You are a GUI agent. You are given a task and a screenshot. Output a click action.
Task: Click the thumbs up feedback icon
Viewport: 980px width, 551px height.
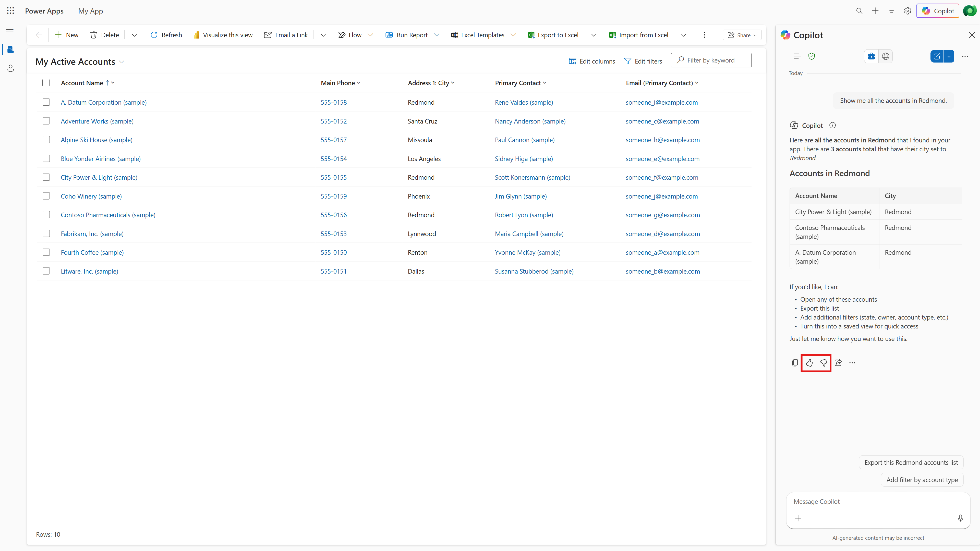(x=809, y=363)
